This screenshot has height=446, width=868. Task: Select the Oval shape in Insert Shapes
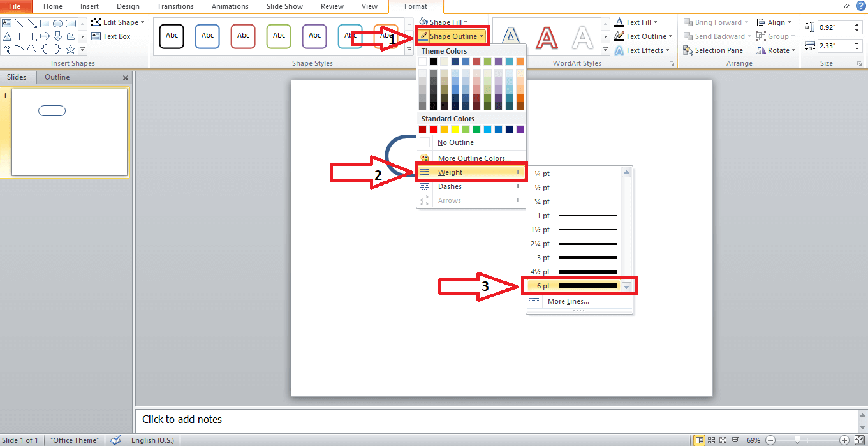(57, 24)
